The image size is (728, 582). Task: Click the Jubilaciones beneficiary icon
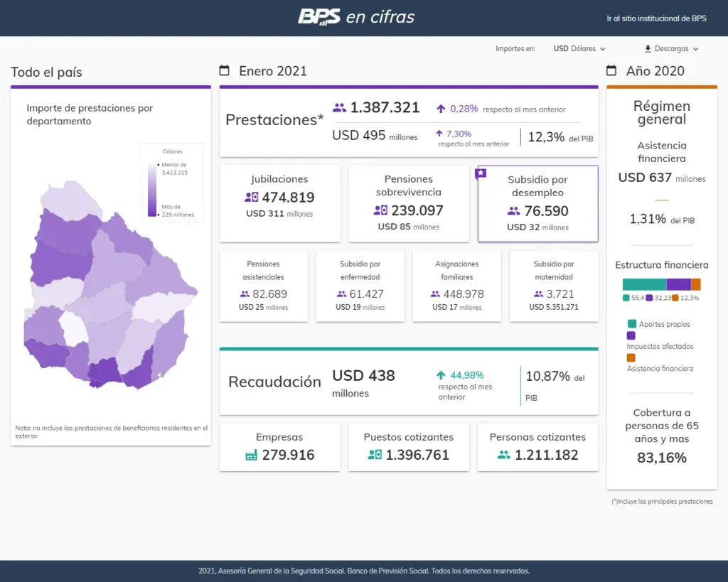click(251, 198)
